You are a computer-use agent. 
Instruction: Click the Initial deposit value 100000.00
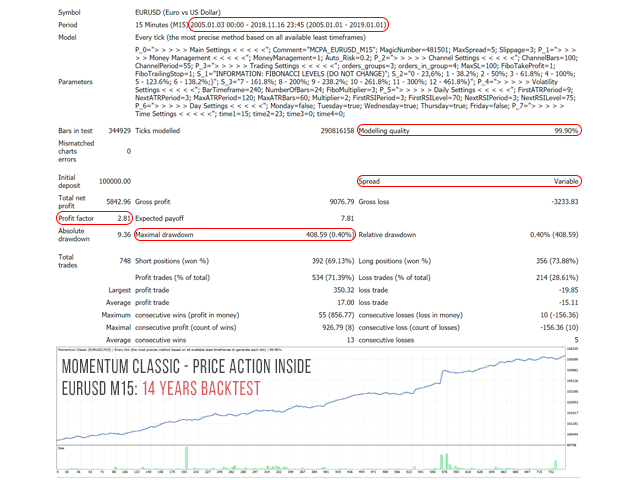(x=115, y=181)
